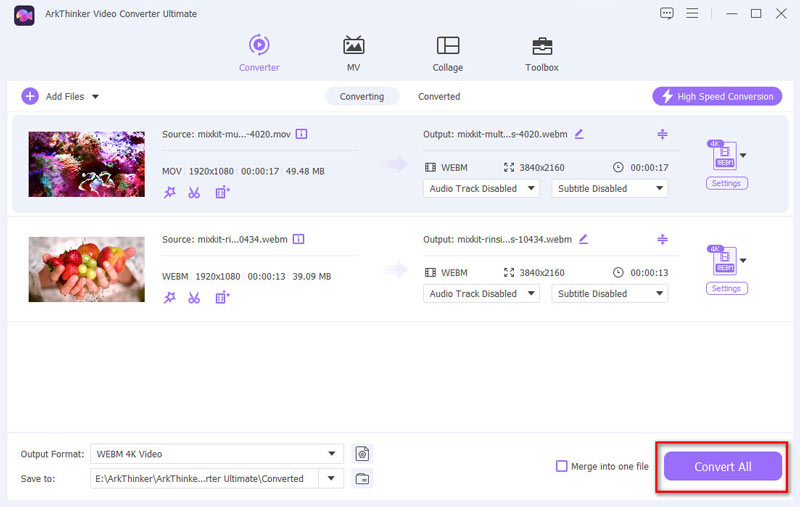This screenshot has height=507, width=800.
Task: Rename output mixkit-mult...s-4020.webm with pencil icon
Action: coord(579,134)
